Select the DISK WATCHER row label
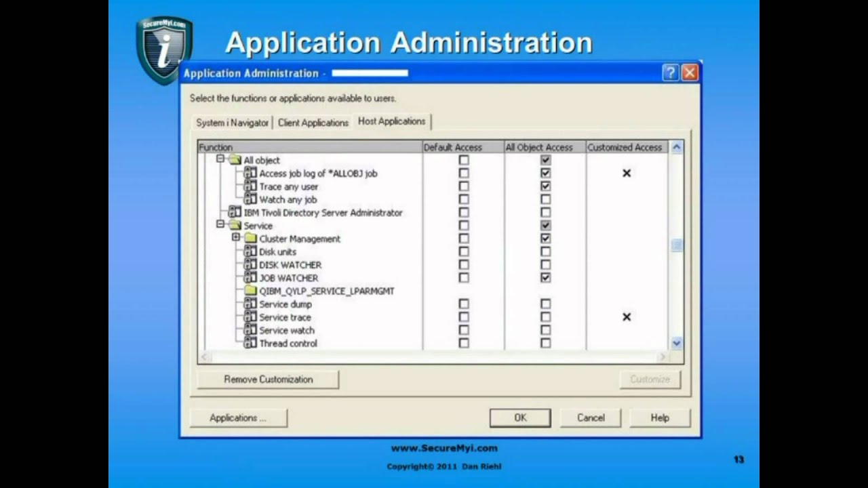Screen dimensions: 868x488 290,265
